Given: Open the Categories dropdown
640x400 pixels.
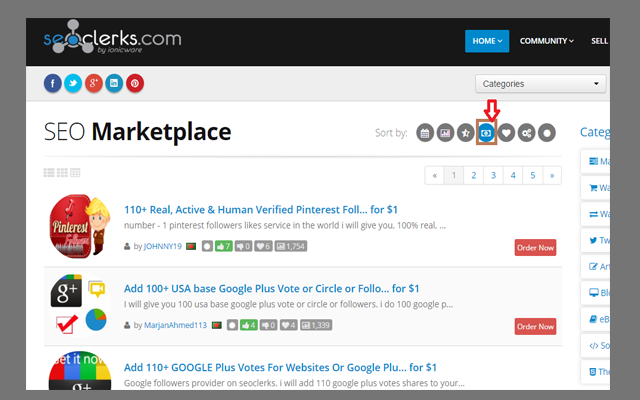Looking at the screenshot, I should (540, 84).
